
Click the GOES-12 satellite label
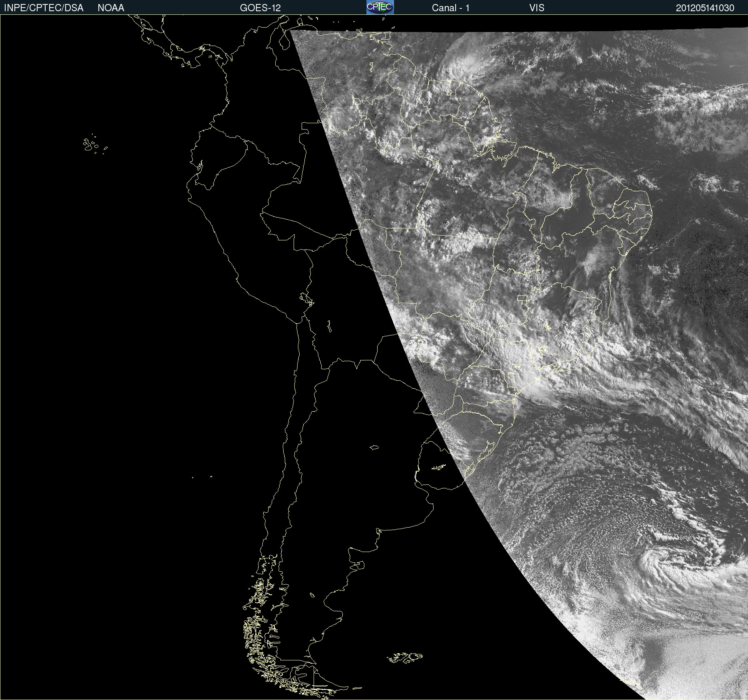[260, 8]
